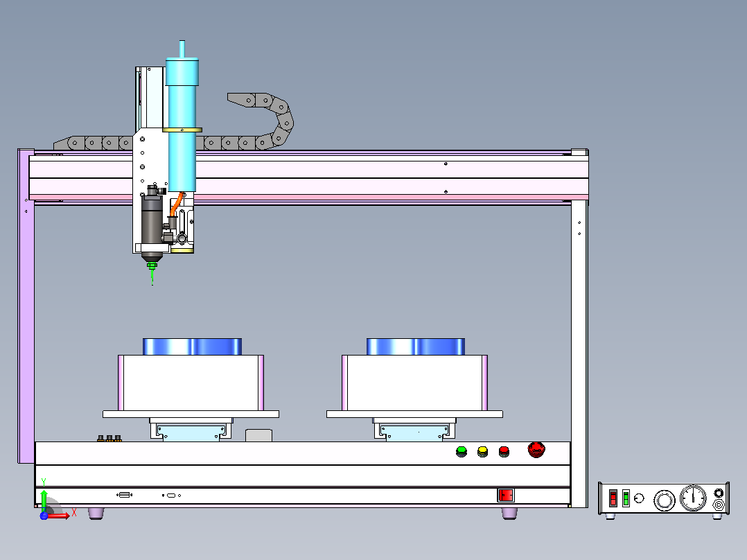
Task: Select the large round regulator knob on the controller
Action: (664, 500)
